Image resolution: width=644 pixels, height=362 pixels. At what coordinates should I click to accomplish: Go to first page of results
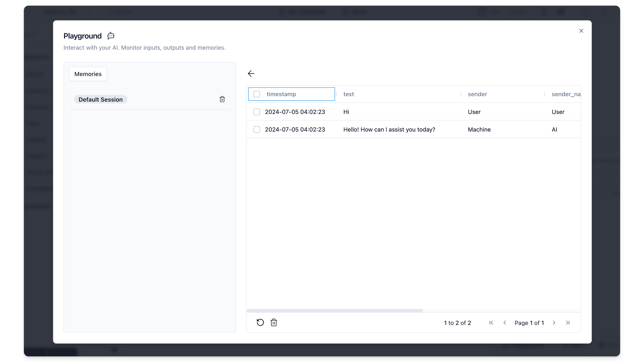pyautogui.click(x=491, y=323)
